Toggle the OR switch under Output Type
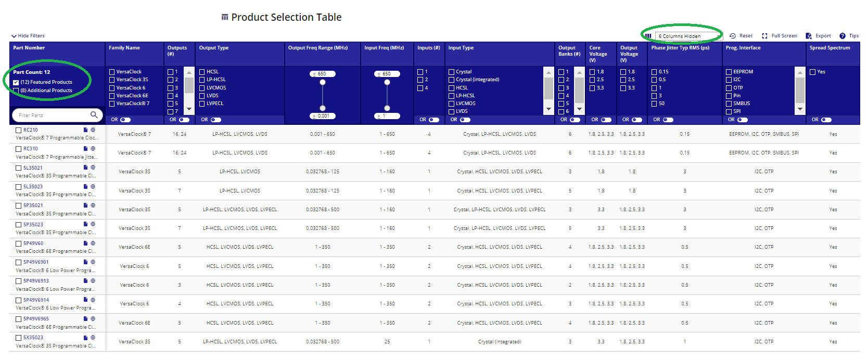 tap(216, 120)
